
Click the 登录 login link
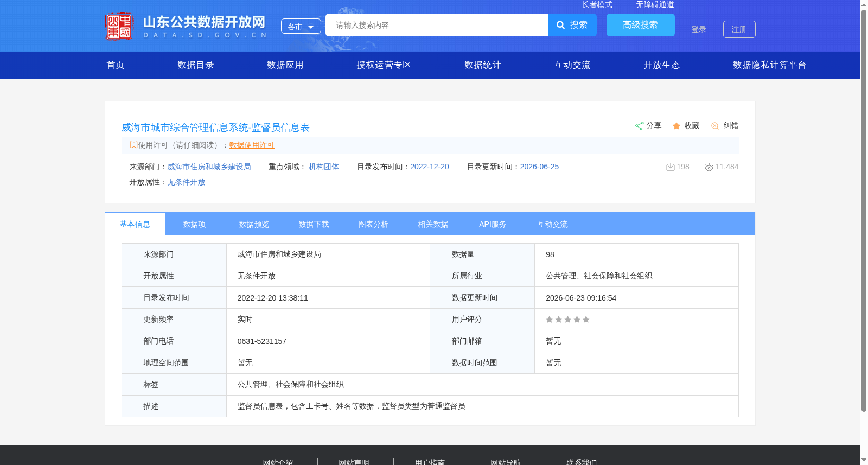(x=699, y=29)
